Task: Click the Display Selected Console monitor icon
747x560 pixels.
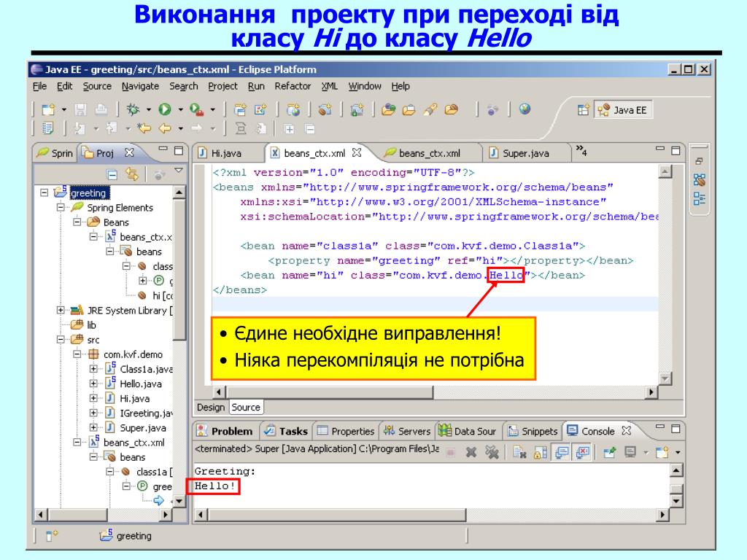Action: pos(630,452)
